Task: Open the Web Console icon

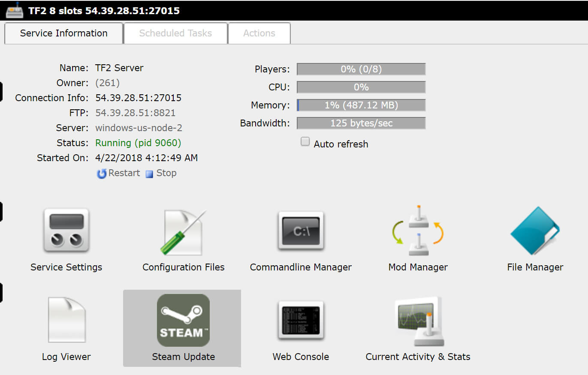Action: (301, 320)
